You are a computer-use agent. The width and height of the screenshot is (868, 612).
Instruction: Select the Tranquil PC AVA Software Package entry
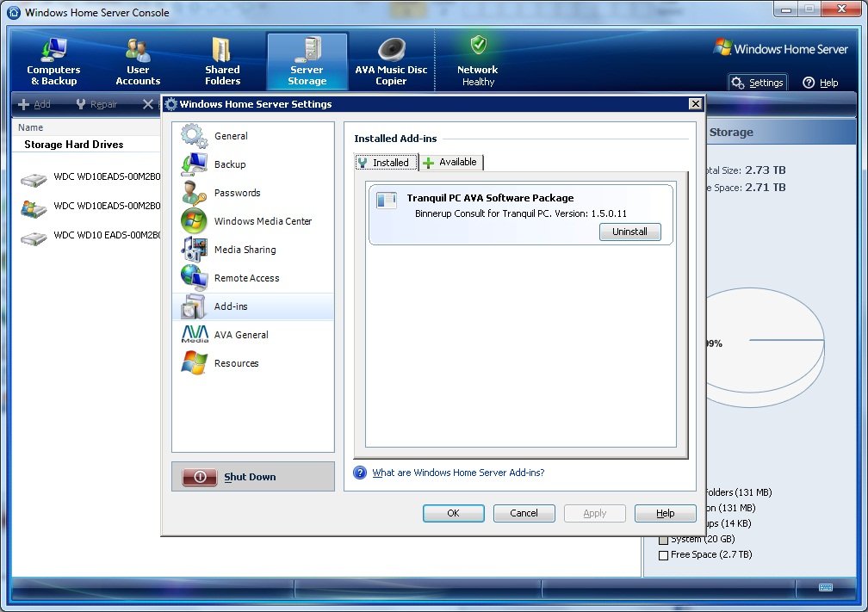pos(521,214)
